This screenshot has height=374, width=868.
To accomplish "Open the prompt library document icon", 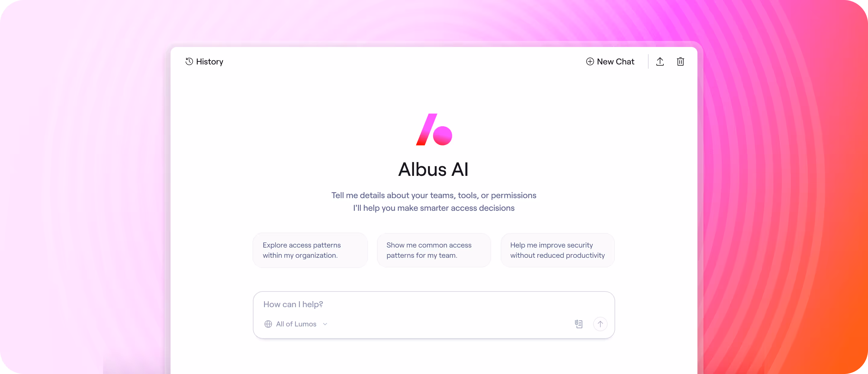I will click(x=579, y=324).
